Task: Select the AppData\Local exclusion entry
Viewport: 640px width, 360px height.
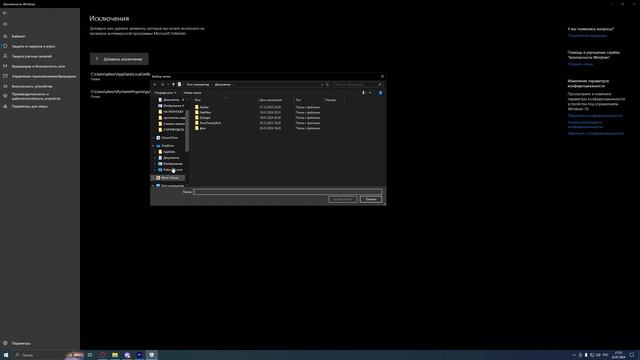Action: (120, 76)
